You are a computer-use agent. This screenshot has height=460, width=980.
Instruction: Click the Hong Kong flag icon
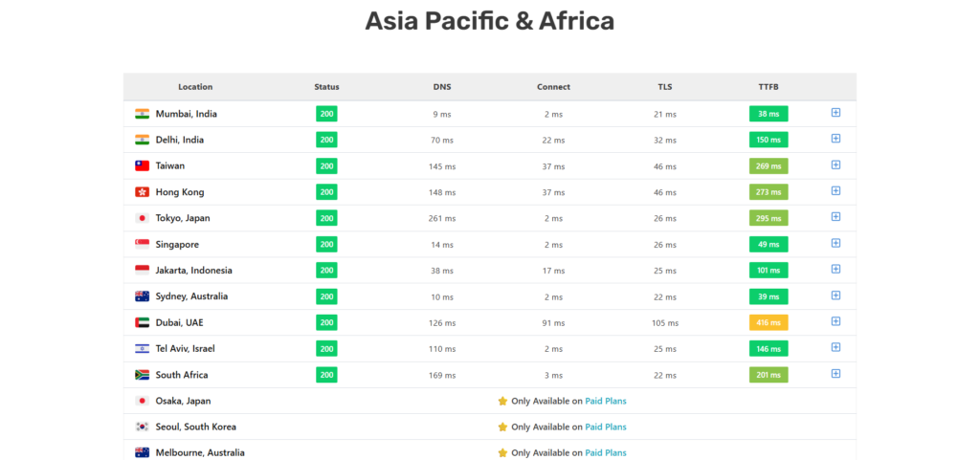142,192
